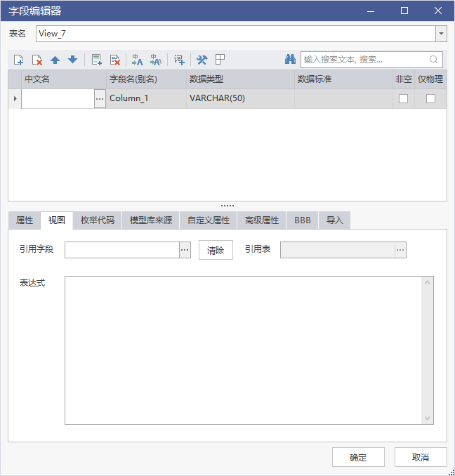
Task: Click the column layout grid icon
Action: [x=220, y=60]
